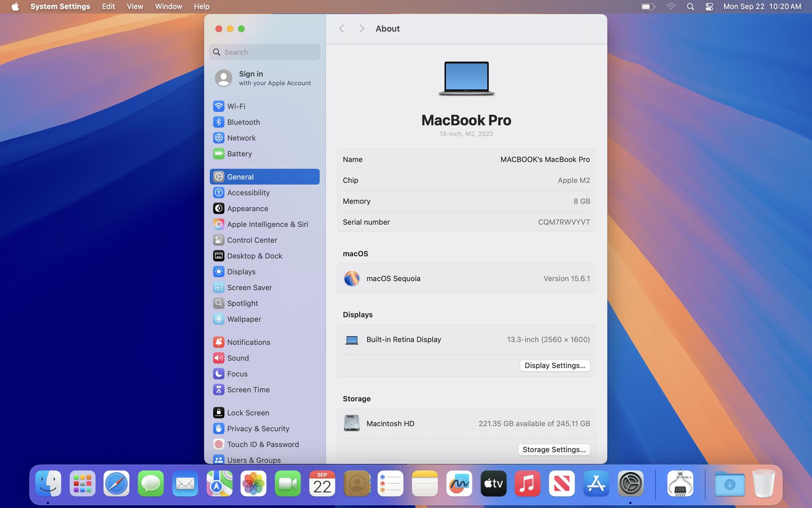Open App Store from the Dock
This screenshot has width=812, height=508.
pos(596,484)
